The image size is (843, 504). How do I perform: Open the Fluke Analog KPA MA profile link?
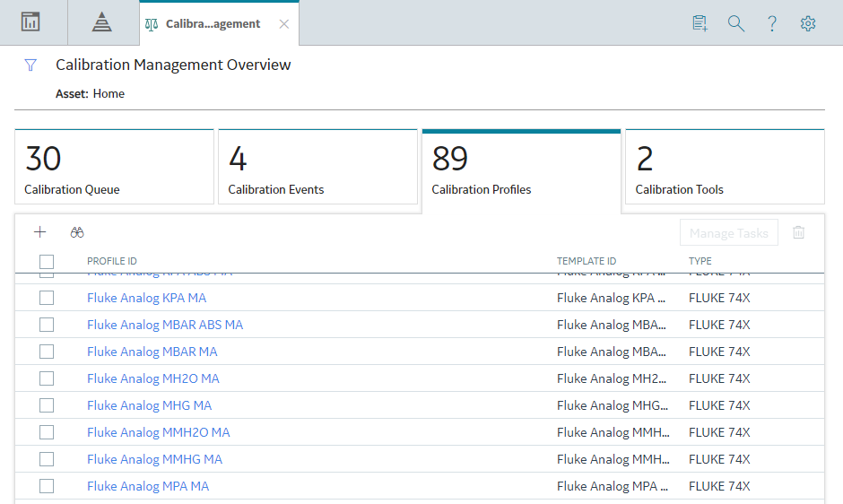146,298
